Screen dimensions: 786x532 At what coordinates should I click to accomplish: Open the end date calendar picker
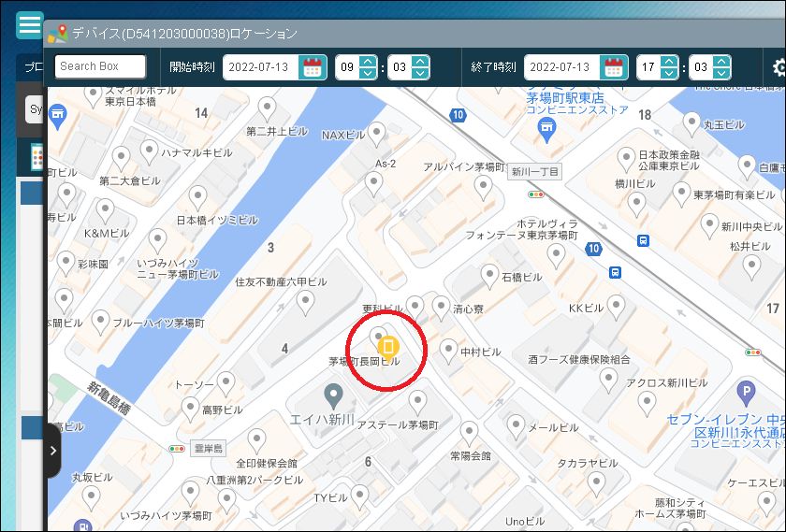613,67
